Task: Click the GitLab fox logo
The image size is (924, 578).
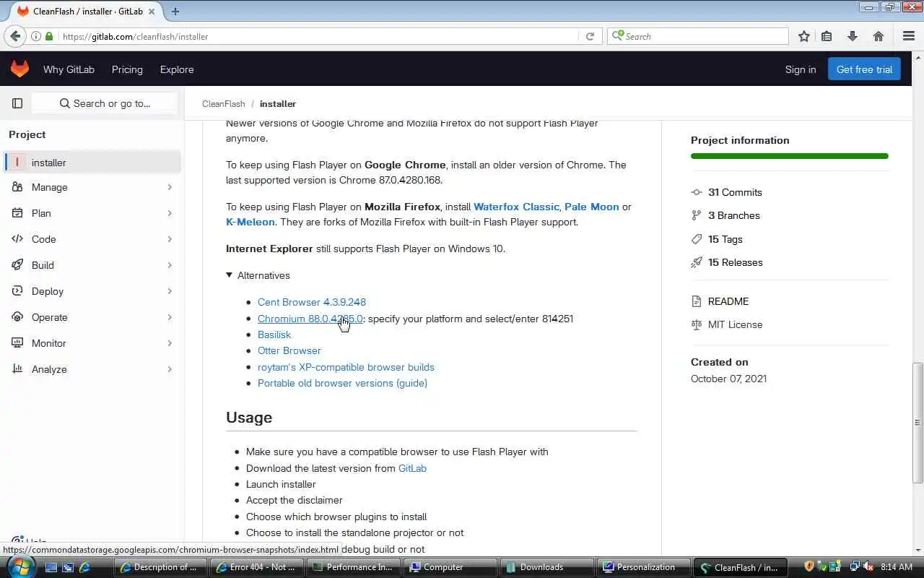Action: pos(19,69)
